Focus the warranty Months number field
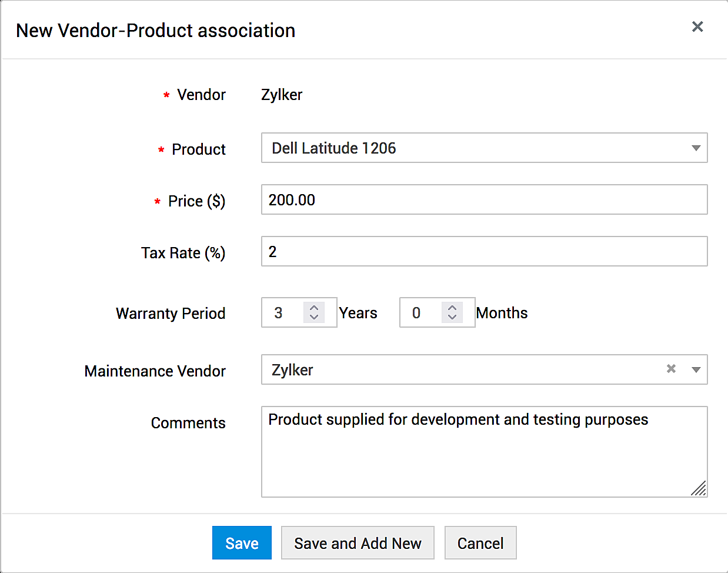Screen dimensions: 728x573 (420, 313)
